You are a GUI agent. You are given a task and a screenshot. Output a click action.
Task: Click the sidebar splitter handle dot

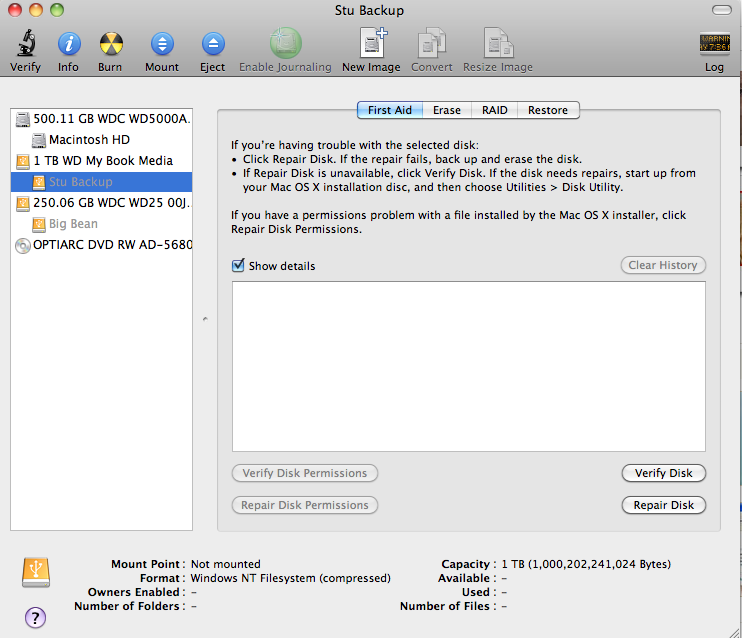pos(205,319)
